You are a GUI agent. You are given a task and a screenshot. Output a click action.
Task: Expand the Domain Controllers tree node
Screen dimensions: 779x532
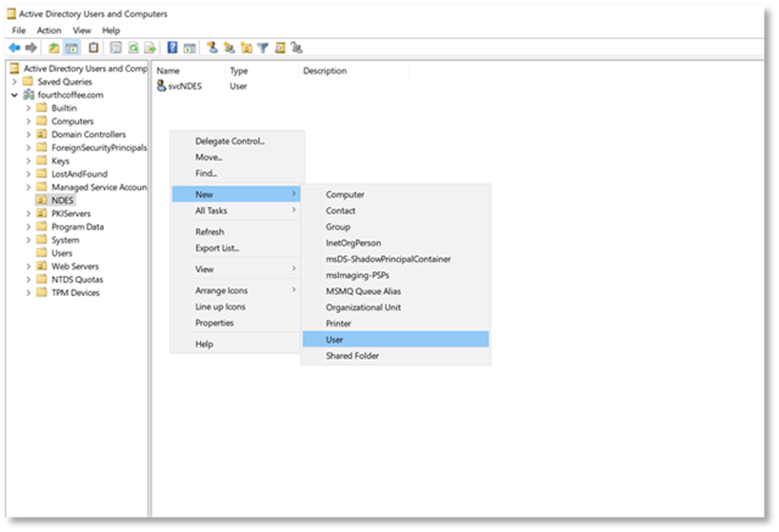pyautogui.click(x=28, y=135)
